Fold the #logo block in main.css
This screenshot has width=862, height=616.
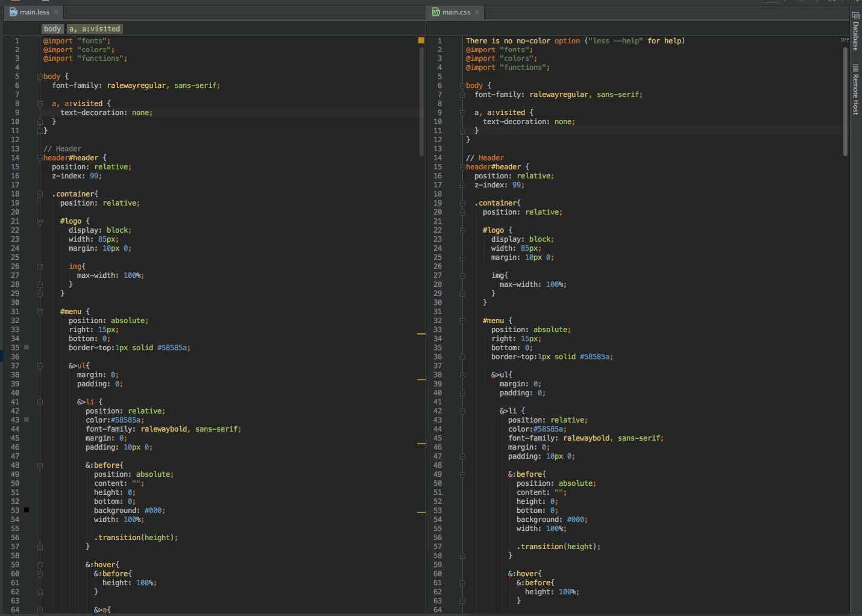pyautogui.click(x=462, y=230)
